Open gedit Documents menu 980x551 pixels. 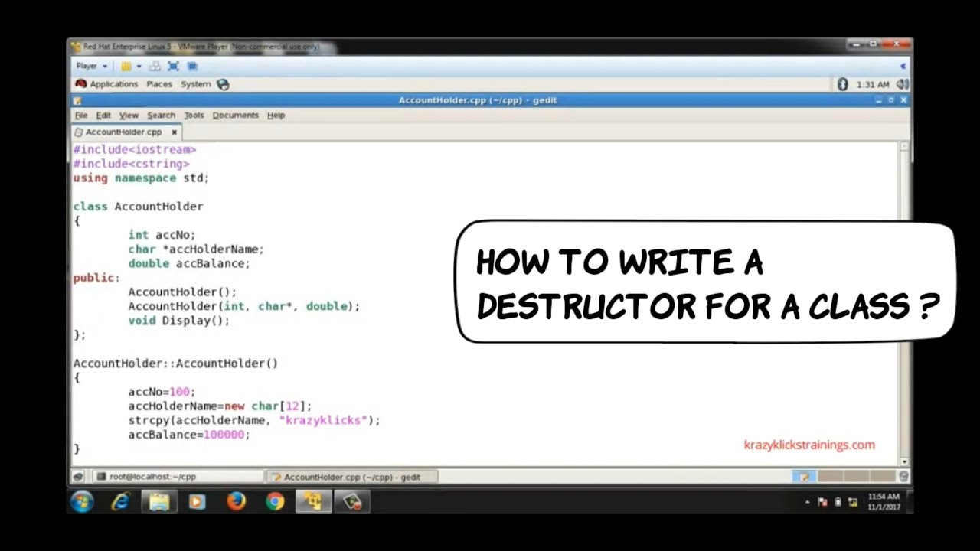click(x=235, y=115)
